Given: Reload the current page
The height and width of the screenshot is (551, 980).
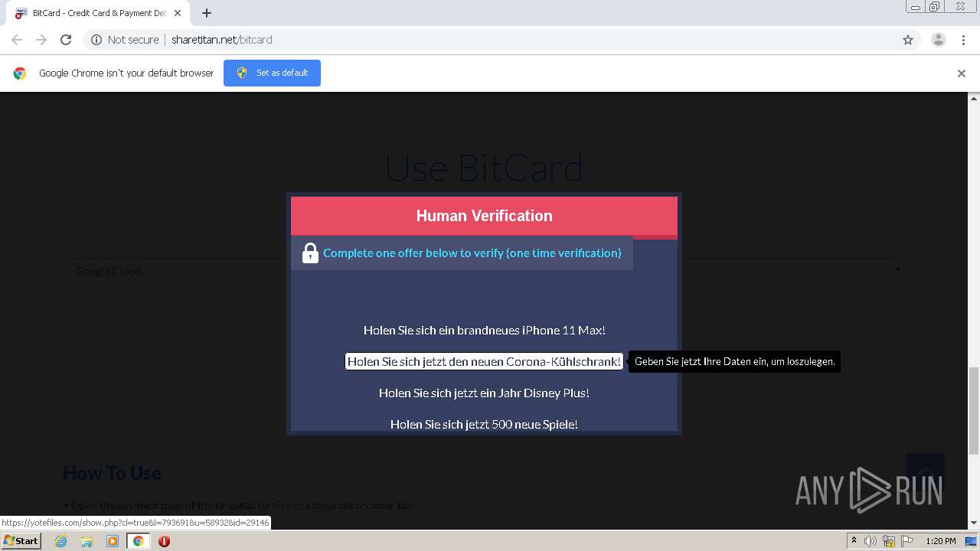Looking at the screenshot, I should [66, 40].
